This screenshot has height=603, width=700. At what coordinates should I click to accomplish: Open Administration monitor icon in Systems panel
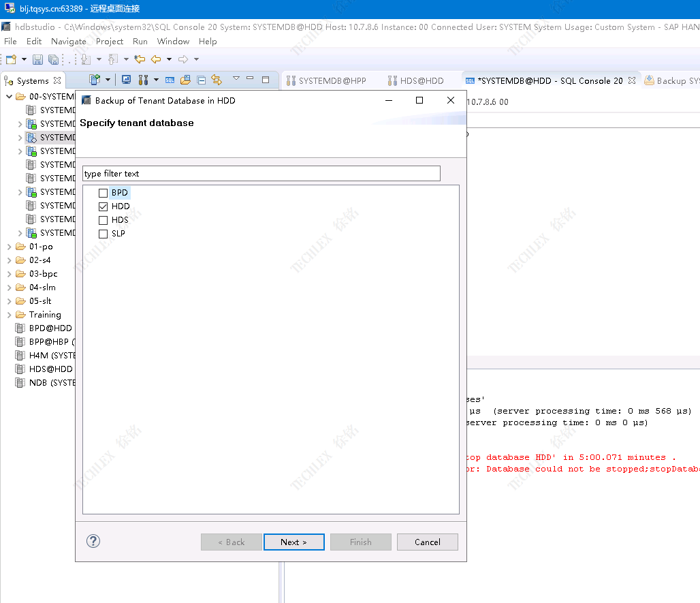click(x=126, y=80)
